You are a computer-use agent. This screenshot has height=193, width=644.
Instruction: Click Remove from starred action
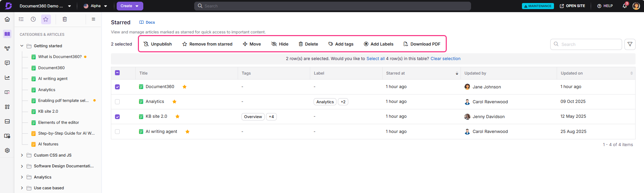(207, 44)
